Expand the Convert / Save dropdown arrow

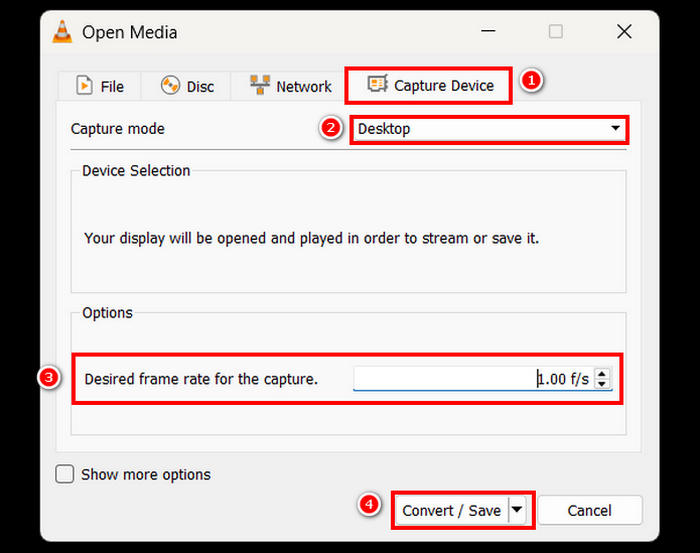[x=517, y=510]
